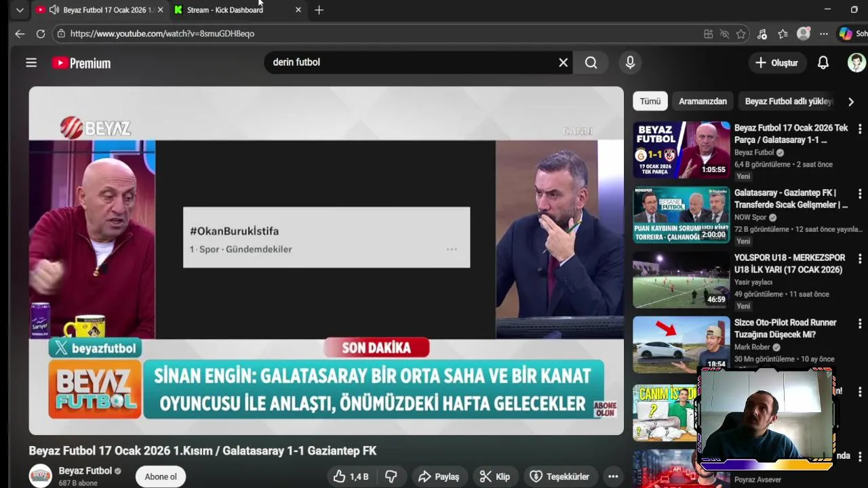868x488 pixels.
Task: Open the Edge browser profile icon
Action: [804, 34]
